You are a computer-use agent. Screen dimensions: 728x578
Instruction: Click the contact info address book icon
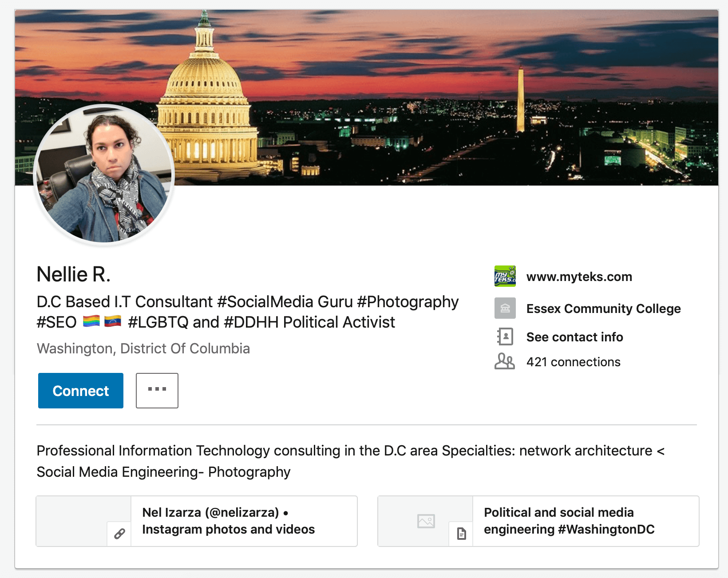coord(505,337)
